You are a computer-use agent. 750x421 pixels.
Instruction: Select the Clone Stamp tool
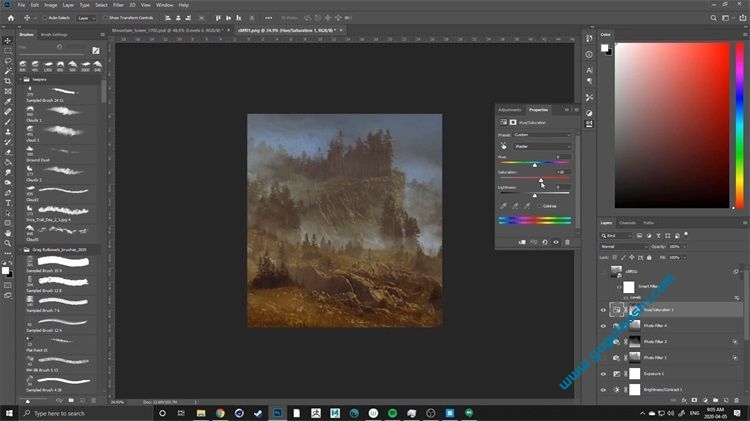[x=8, y=132]
